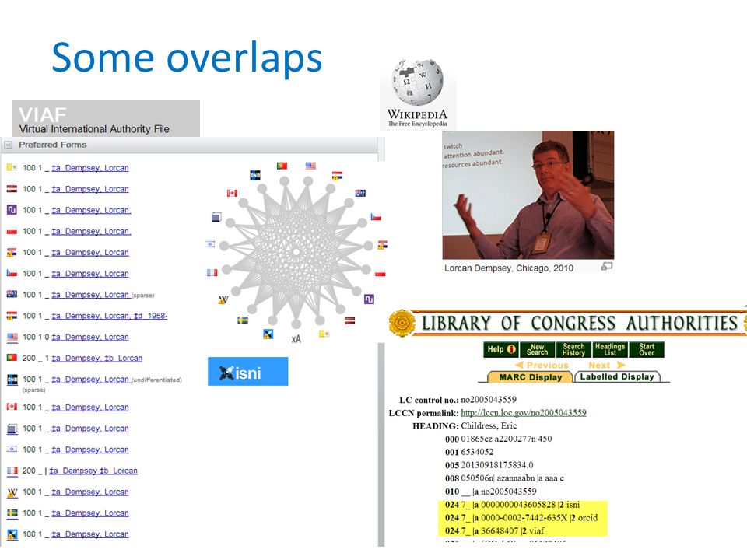Click the Polish flag icon in the Preferred Forms list
Viewport: 747px width, 560px height.
click(12, 232)
